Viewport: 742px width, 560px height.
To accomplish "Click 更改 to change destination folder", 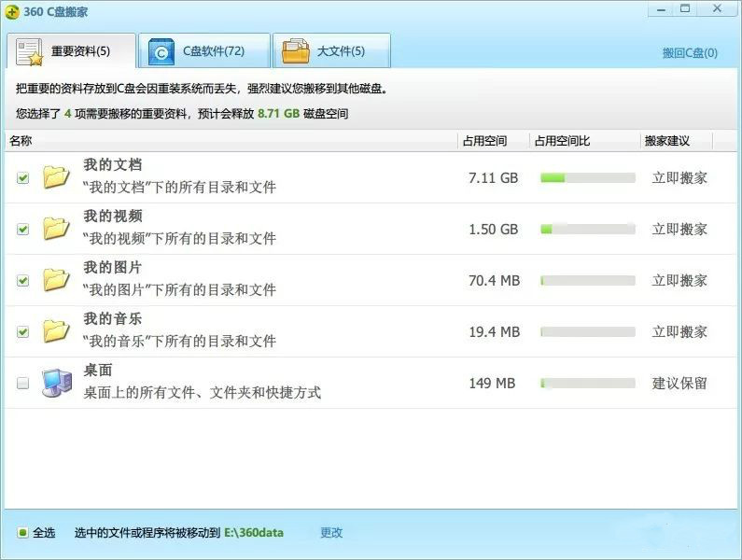I will coord(331,533).
